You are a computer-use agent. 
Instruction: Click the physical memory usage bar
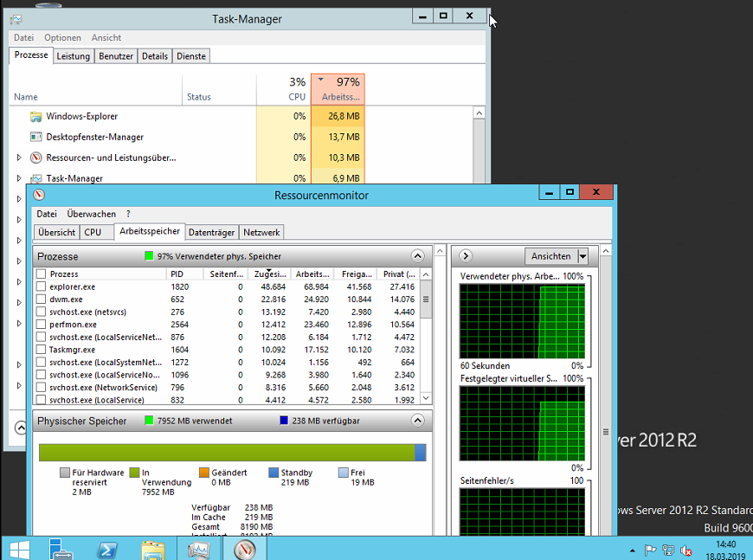click(x=233, y=453)
